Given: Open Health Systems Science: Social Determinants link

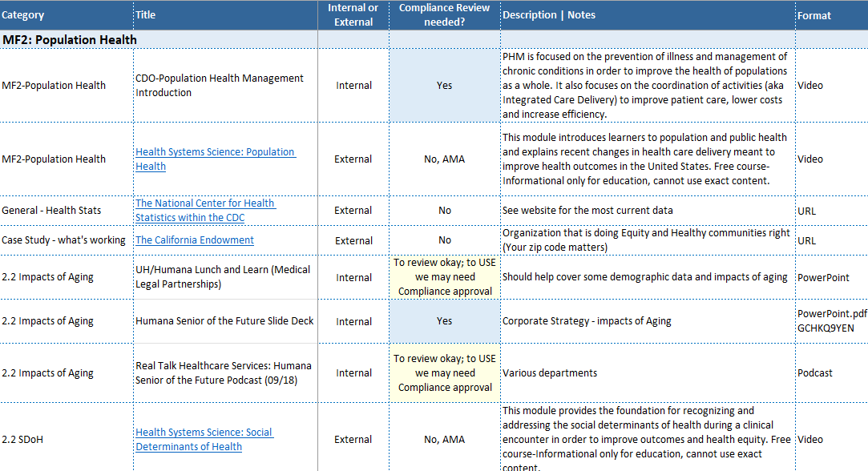Looking at the screenshot, I should [204, 440].
